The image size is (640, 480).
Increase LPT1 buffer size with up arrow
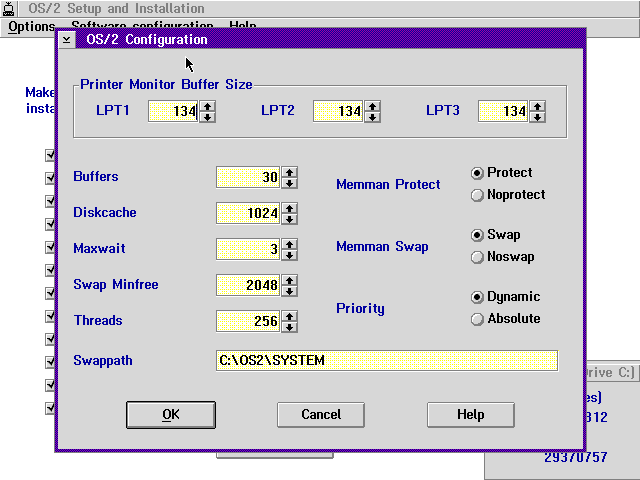(207, 107)
